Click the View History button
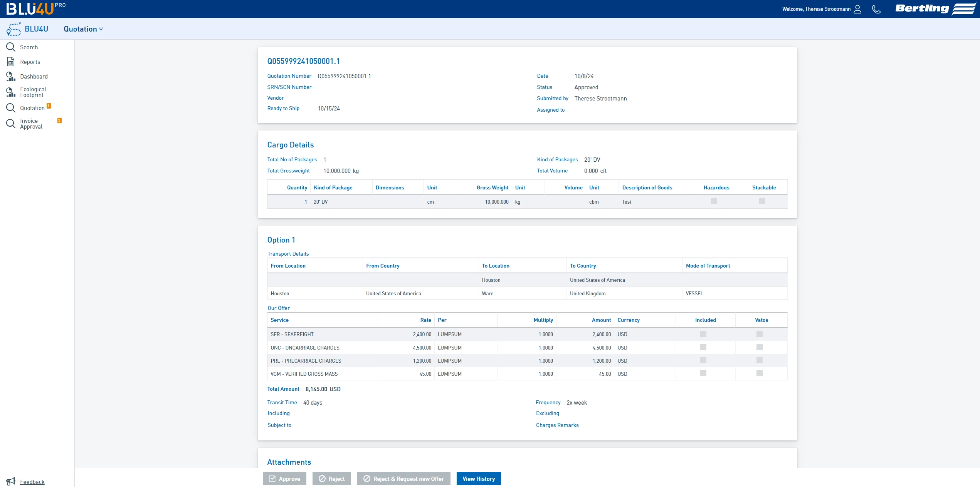This screenshot has height=487, width=980. pos(479,479)
